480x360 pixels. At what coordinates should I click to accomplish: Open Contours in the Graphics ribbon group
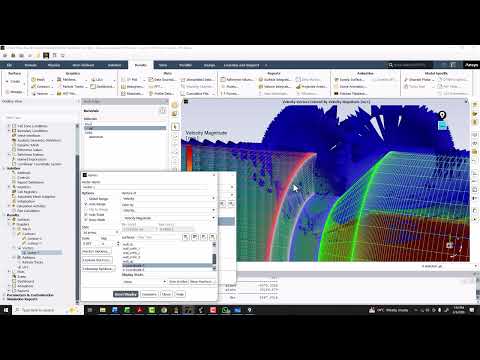[x=41, y=87]
